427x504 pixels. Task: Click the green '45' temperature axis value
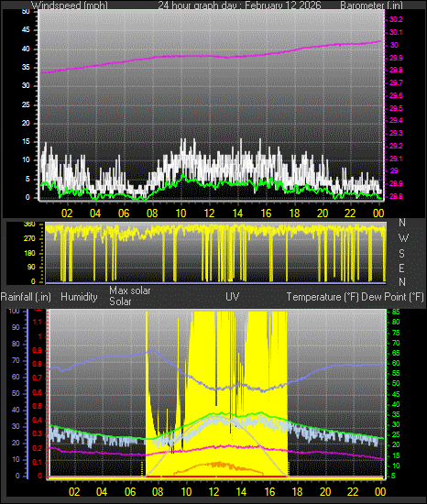pyautogui.click(x=396, y=394)
